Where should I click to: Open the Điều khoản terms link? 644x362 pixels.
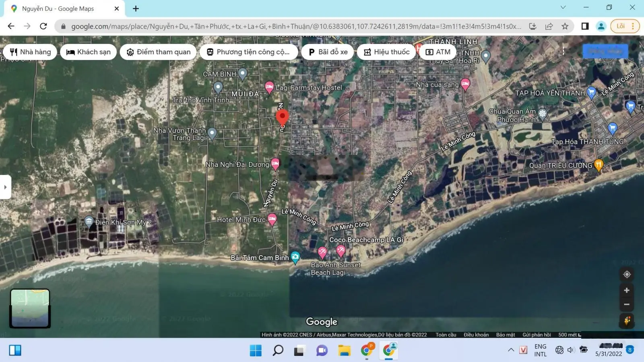(476, 335)
